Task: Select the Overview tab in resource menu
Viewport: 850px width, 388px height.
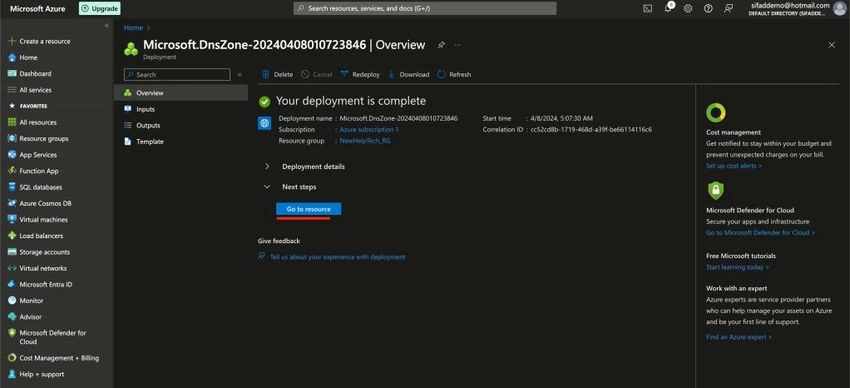Action: [181, 93]
